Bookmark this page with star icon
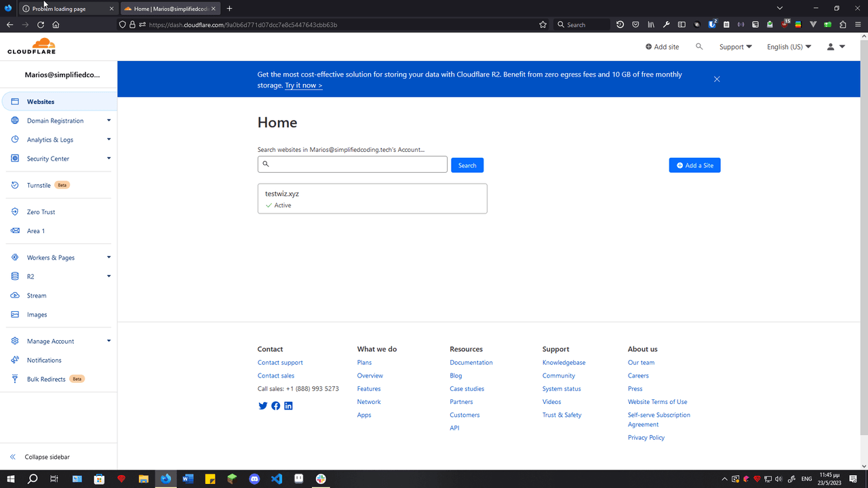The image size is (868, 488). (x=542, y=24)
